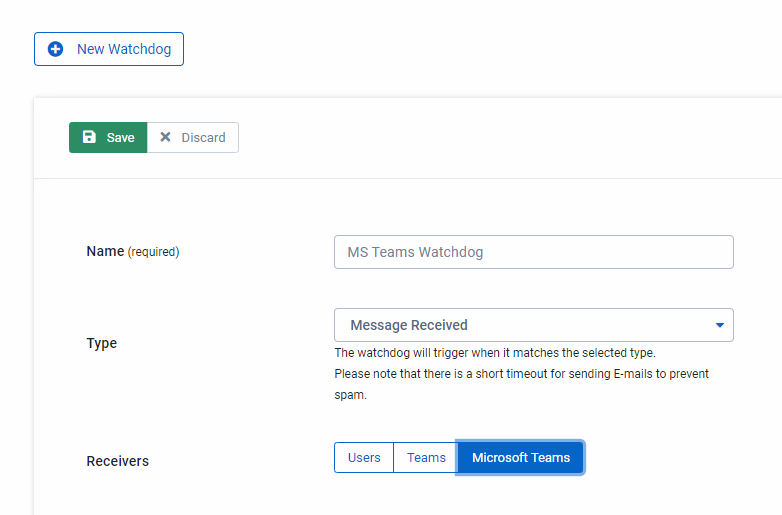Click the New Watchdog button label
Viewport: 782px width, 515px height.
(x=124, y=49)
